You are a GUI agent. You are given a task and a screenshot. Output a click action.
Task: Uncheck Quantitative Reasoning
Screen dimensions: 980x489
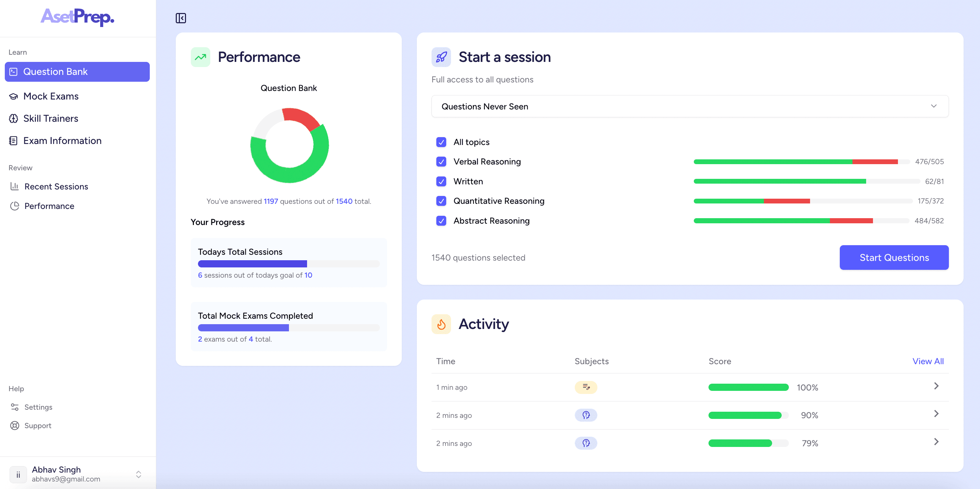[441, 201]
